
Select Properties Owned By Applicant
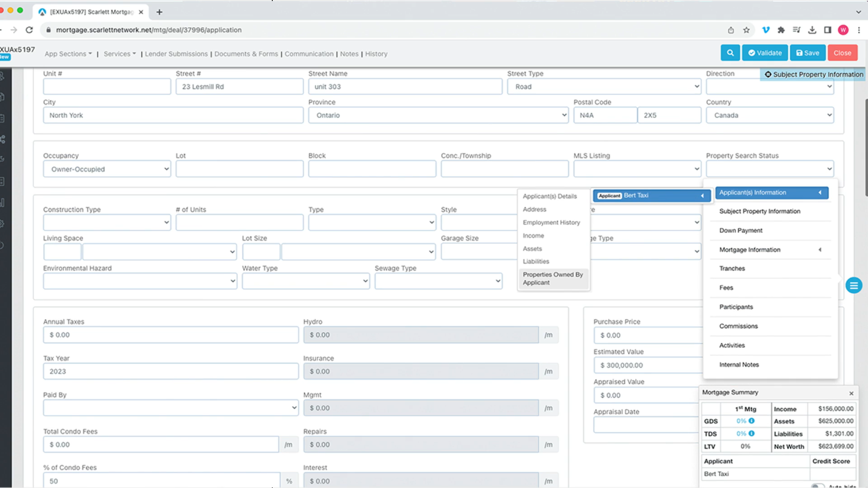(552, 279)
